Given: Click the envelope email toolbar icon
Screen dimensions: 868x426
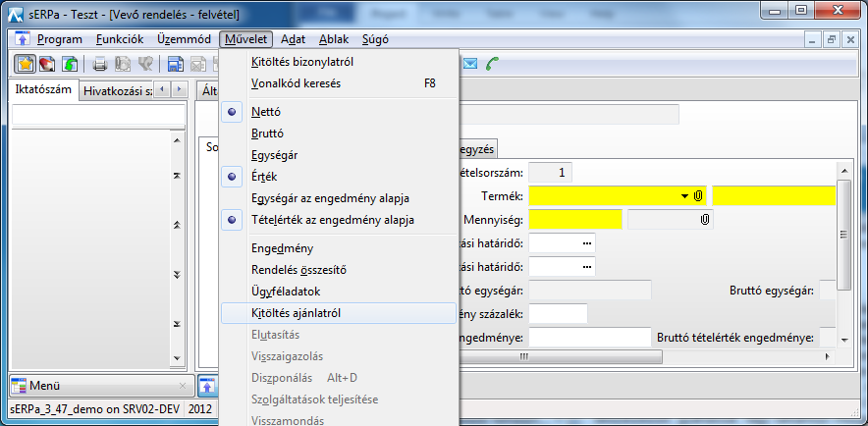Looking at the screenshot, I should pyautogui.click(x=470, y=65).
